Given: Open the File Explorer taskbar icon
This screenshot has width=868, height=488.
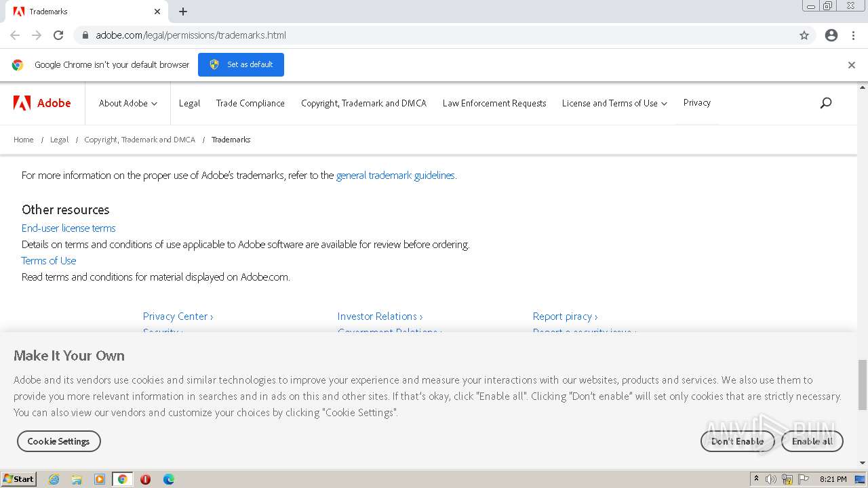Looking at the screenshot, I should coord(77,479).
